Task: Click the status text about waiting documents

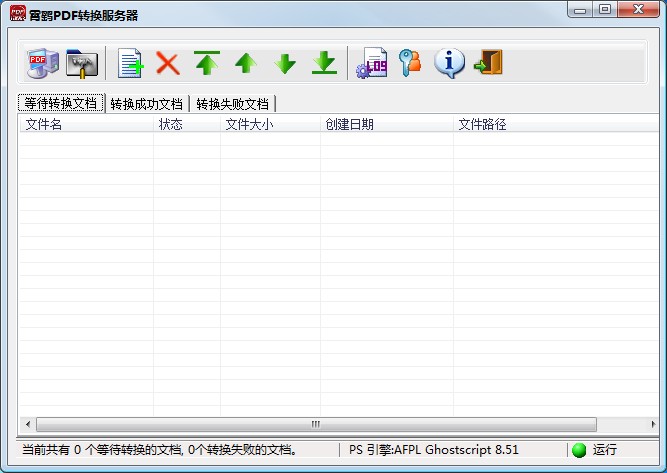Action: click(160, 450)
